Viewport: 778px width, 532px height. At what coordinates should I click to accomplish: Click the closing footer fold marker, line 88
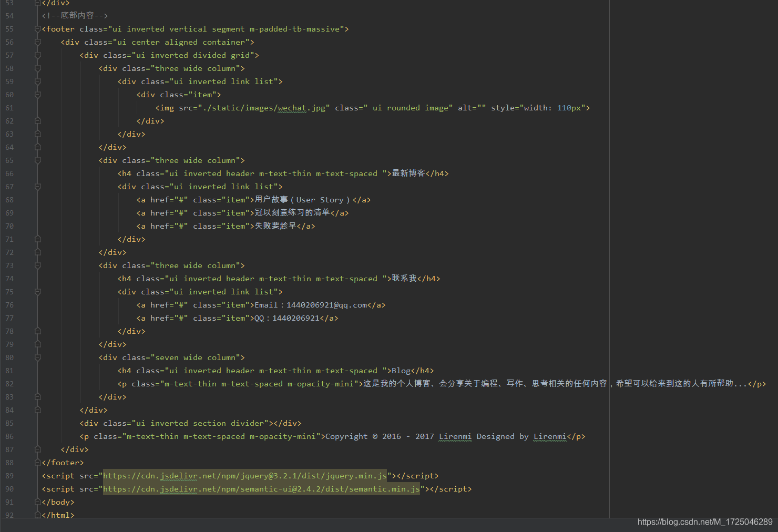[x=38, y=463]
